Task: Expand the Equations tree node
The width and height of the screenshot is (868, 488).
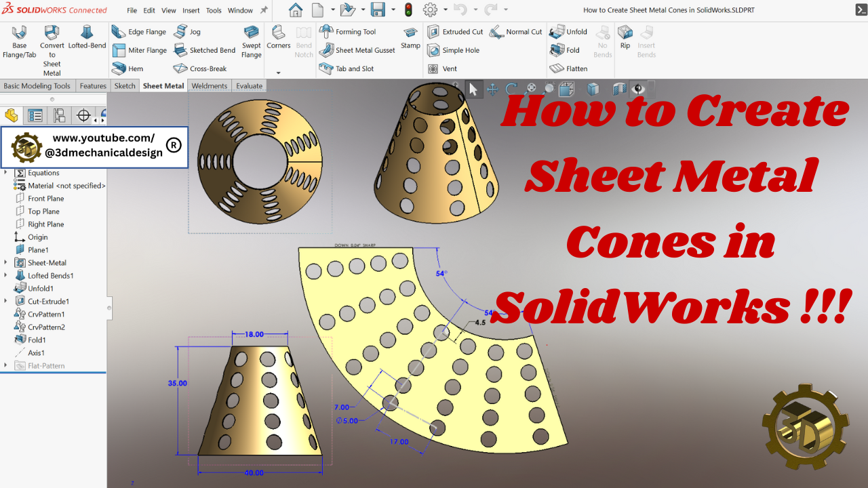Action: pyautogui.click(x=6, y=173)
